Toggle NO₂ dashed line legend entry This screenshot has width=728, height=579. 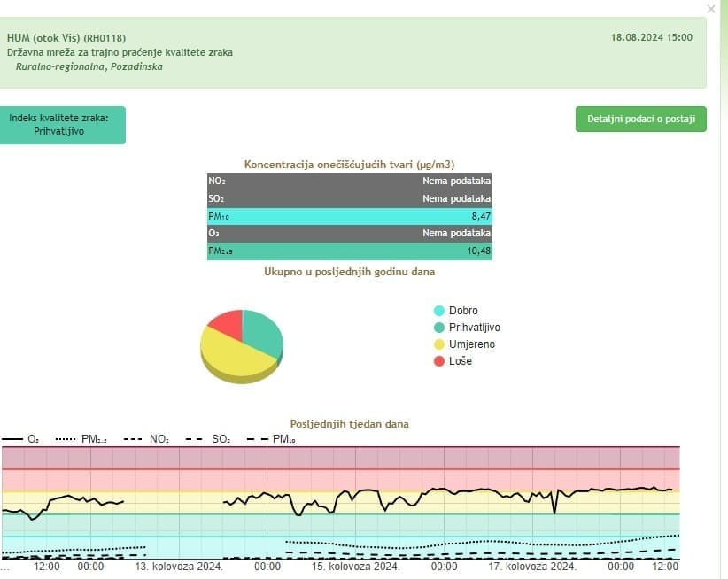[146, 439]
